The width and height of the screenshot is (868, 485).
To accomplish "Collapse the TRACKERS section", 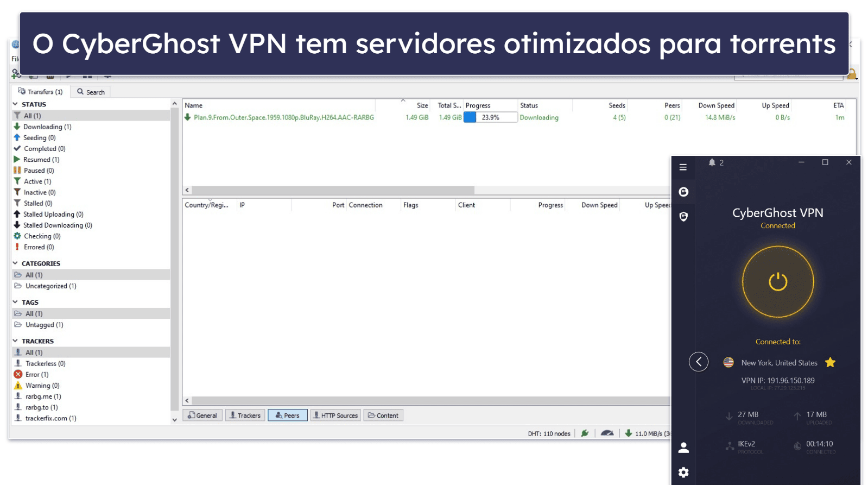I will point(15,341).
